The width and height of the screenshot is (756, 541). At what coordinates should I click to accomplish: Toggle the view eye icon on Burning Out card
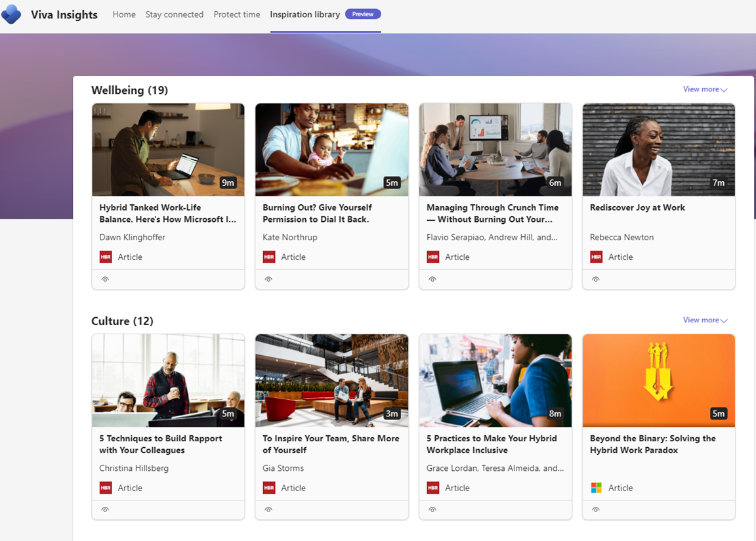pyautogui.click(x=268, y=279)
